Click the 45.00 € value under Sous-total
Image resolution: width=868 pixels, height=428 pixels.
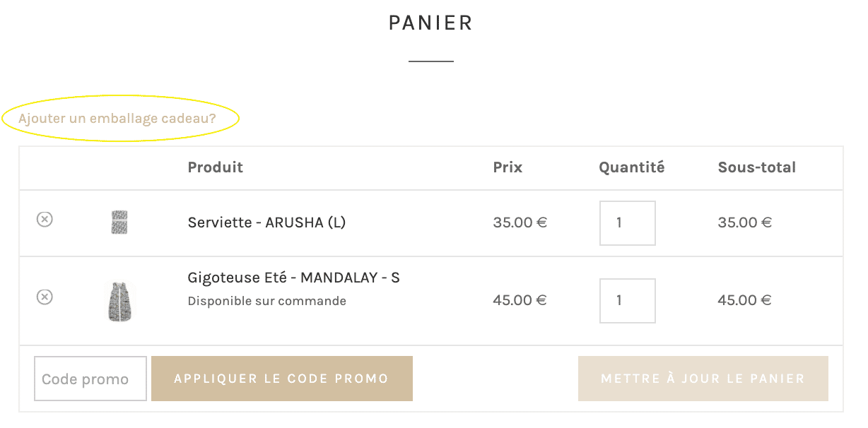pos(744,300)
